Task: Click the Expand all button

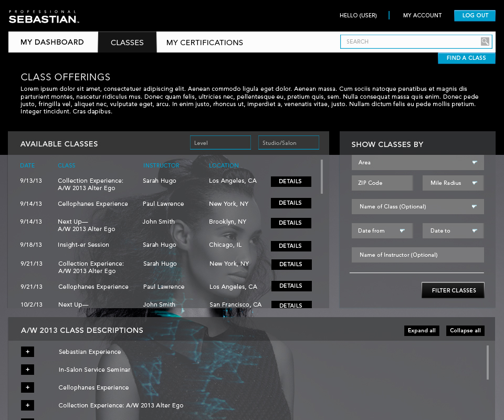Action: tap(422, 331)
